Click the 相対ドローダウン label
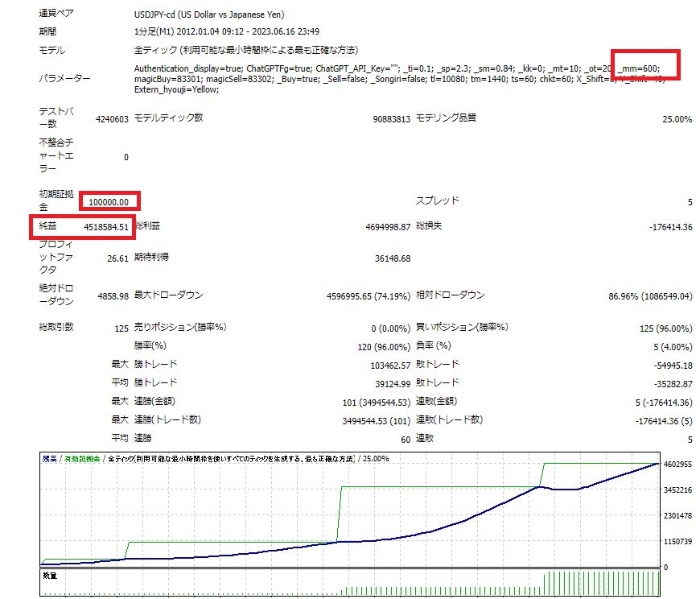 click(450, 295)
